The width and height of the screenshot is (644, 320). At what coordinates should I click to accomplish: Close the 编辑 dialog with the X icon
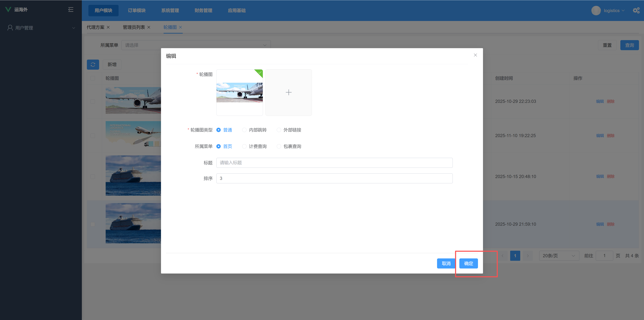pyautogui.click(x=475, y=55)
